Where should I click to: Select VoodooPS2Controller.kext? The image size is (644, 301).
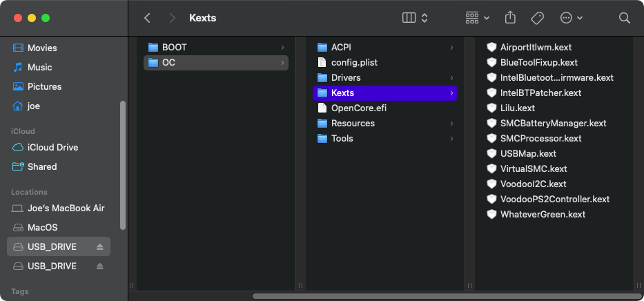pos(554,199)
